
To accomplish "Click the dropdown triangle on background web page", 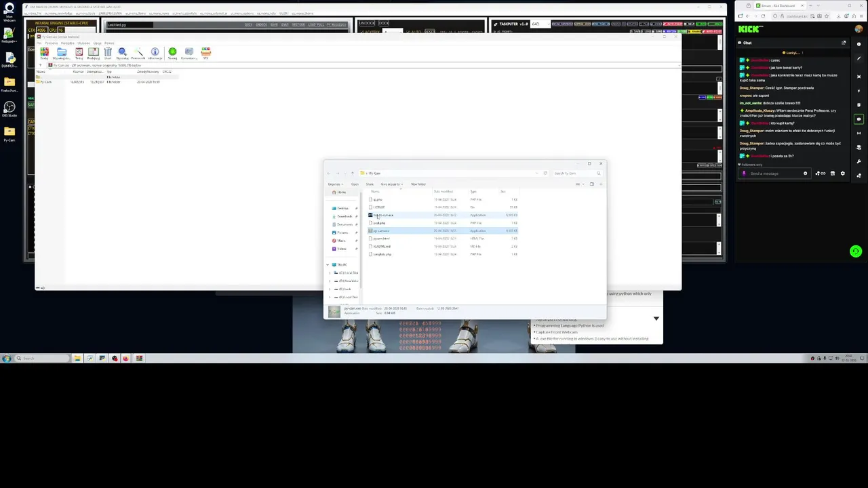I will 656,318.
